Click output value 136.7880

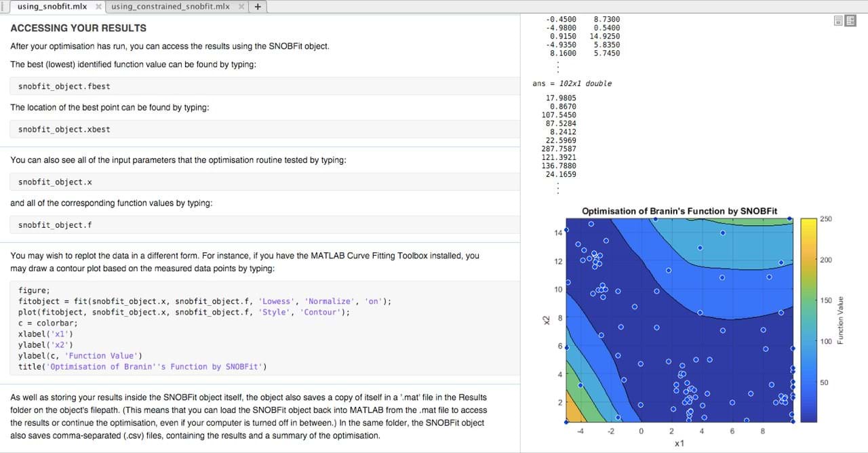559,166
